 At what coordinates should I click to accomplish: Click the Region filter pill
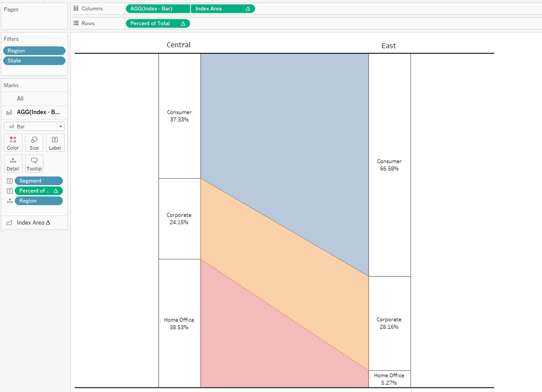point(34,51)
